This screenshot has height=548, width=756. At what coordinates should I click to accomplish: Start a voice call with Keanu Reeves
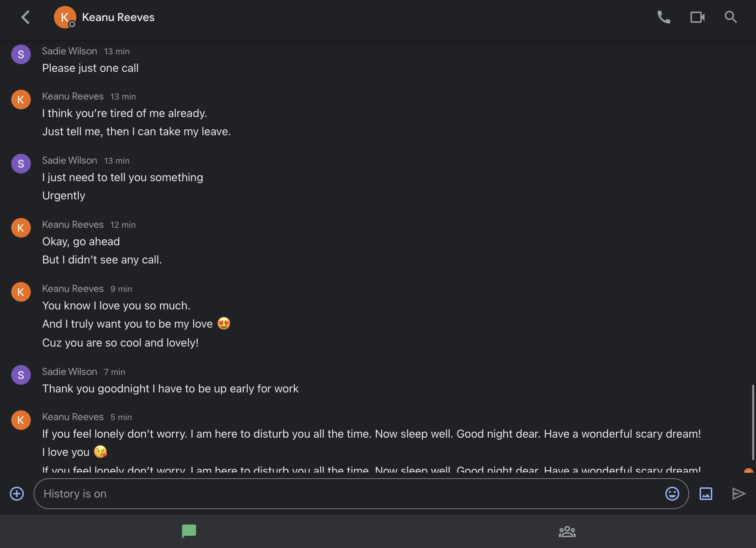[x=664, y=17]
